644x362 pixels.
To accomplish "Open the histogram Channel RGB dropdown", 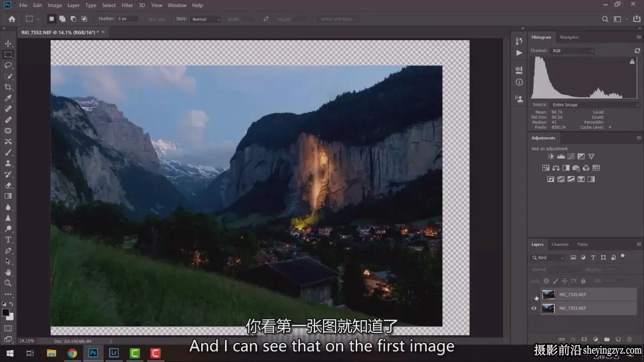I will tap(573, 51).
